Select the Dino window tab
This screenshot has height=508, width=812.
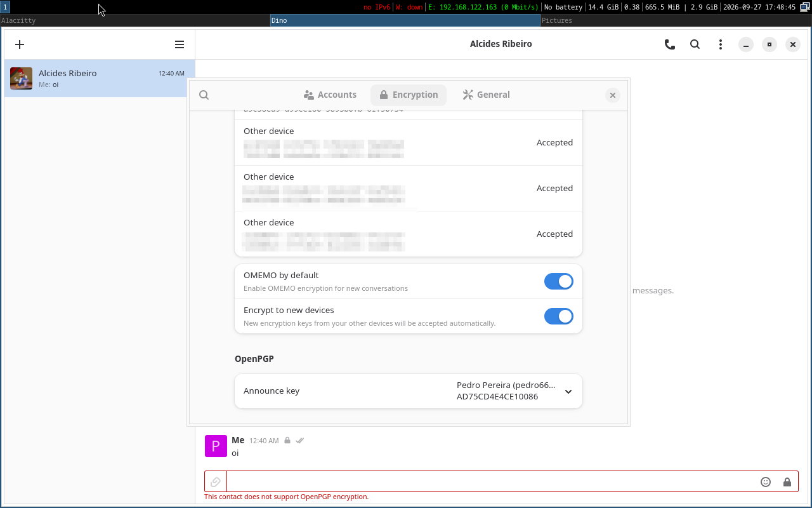pos(405,20)
